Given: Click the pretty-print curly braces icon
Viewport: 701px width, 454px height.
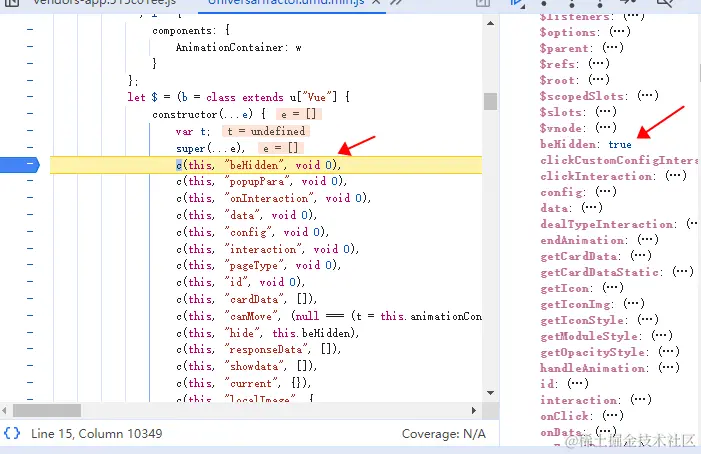Looking at the screenshot, I should (x=12, y=433).
